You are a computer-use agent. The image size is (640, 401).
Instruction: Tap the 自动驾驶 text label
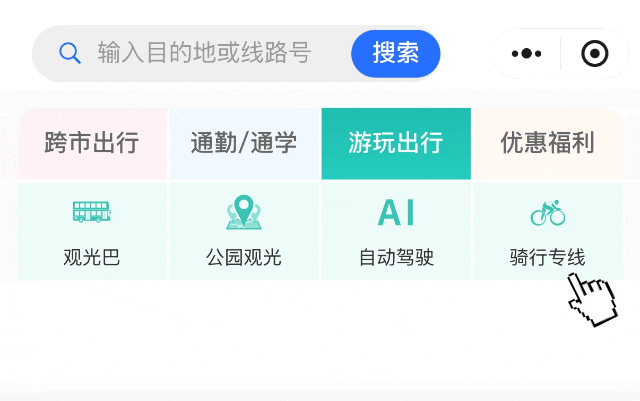(396, 258)
